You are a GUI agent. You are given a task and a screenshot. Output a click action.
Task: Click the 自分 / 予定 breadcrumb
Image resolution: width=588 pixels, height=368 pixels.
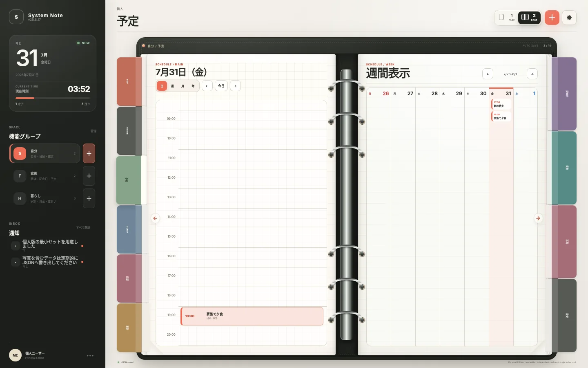pos(156,46)
